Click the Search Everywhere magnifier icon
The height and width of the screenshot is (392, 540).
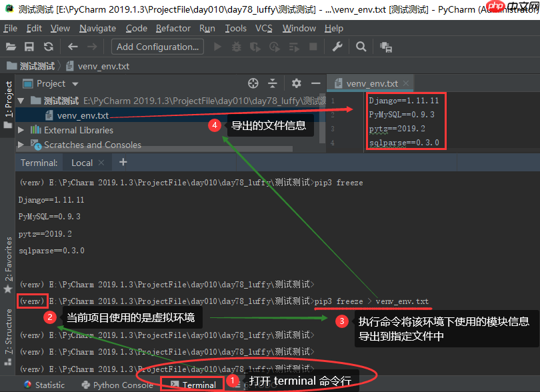click(x=361, y=47)
